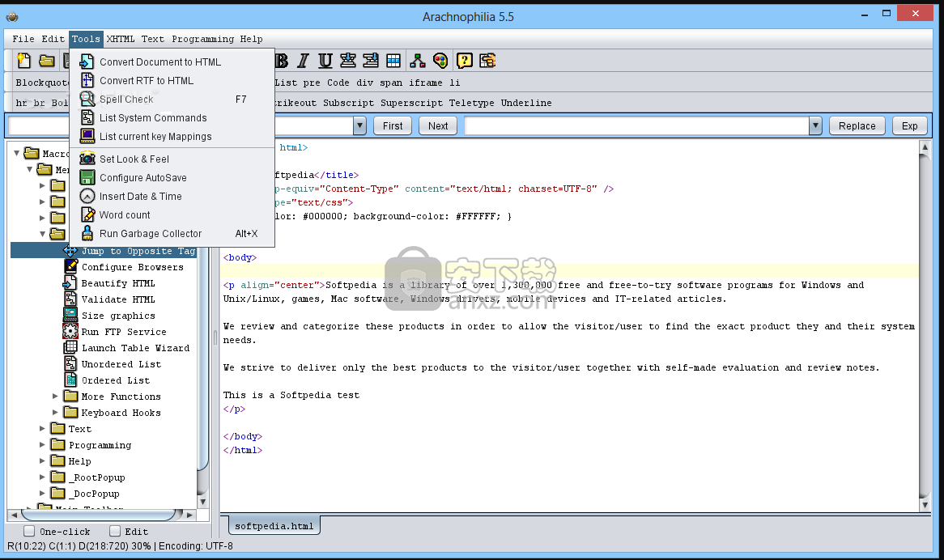944x560 pixels.
Task: Open the File menu
Action: point(23,39)
